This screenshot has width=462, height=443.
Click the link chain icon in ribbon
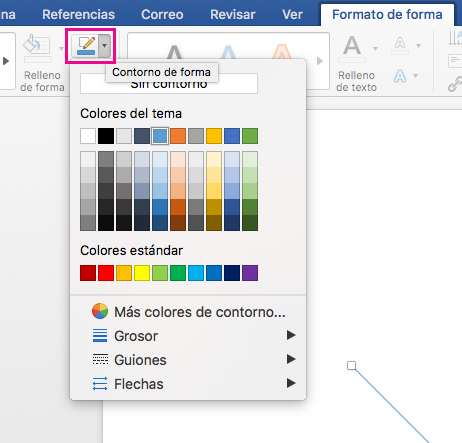point(455,84)
